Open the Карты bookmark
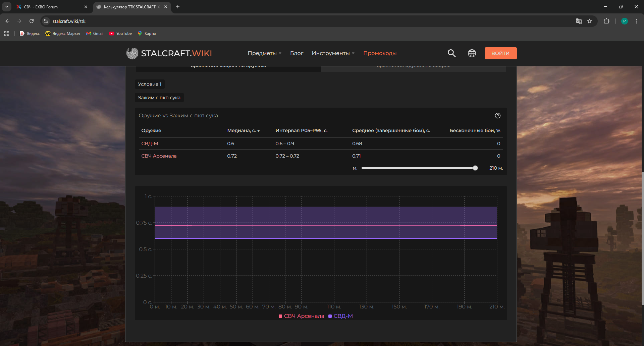The width and height of the screenshot is (644, 346). [147, 34]
